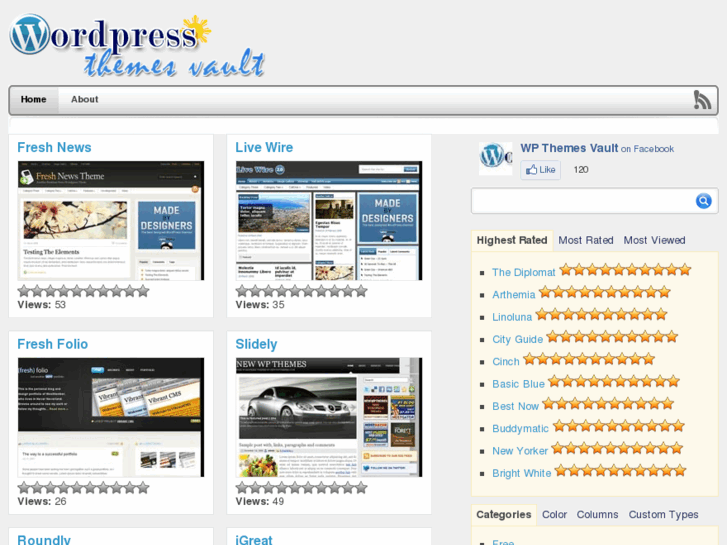Select the Columns tab
The width and height of the screenshot is (727, 545).
(x=597, y=515)
